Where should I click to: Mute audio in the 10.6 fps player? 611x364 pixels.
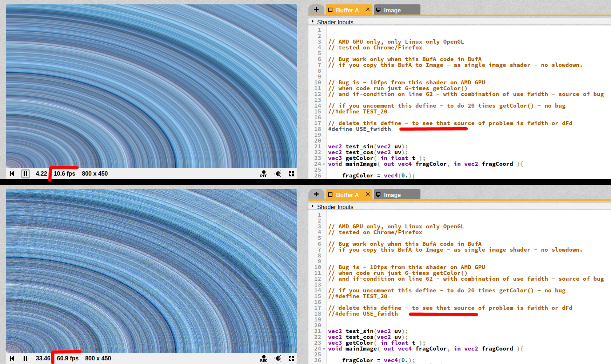tap(278, 173)
